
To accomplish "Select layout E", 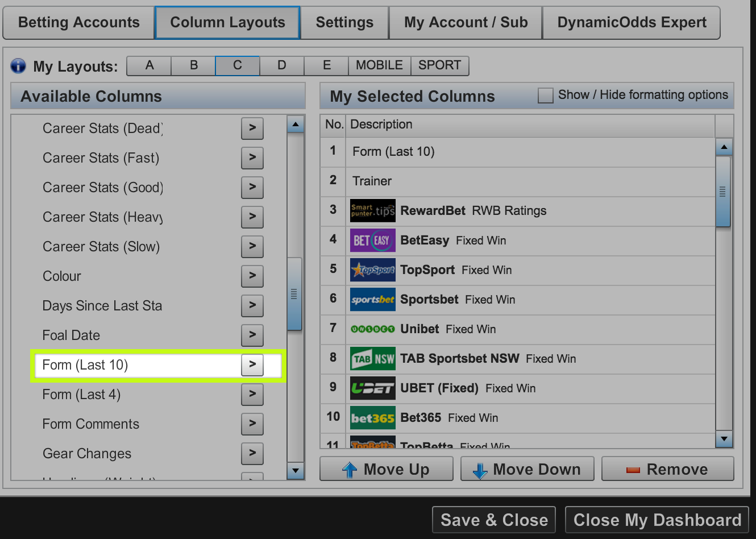I will pos(326,65).
